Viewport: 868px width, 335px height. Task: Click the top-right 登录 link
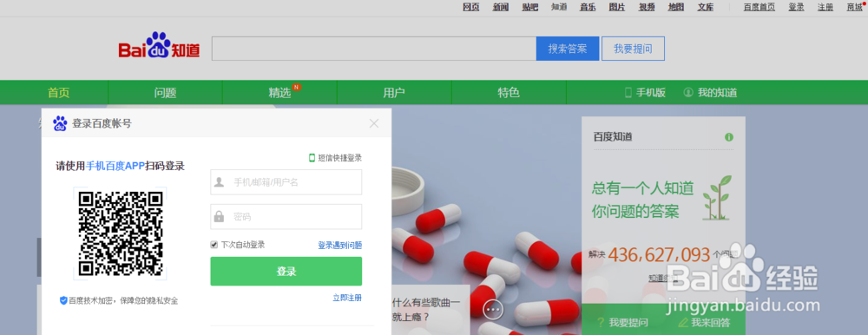point(796,7)
